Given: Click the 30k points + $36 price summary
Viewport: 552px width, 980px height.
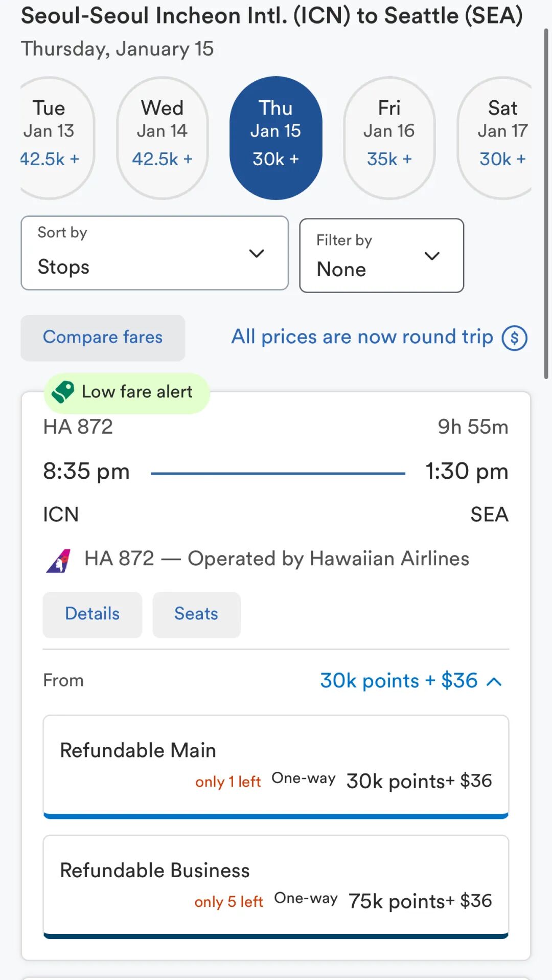Looking at the screenshot, I should [399, 681].
